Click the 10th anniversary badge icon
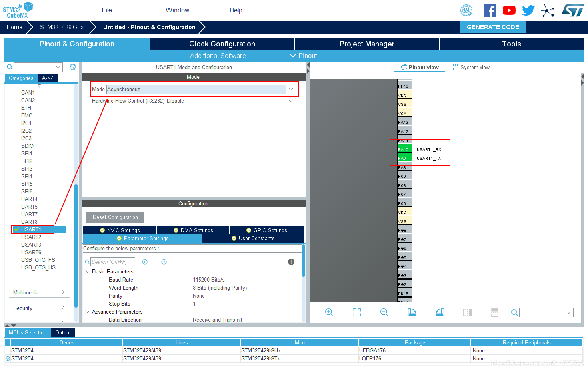588x370 pixels. (x=466, y=10)
